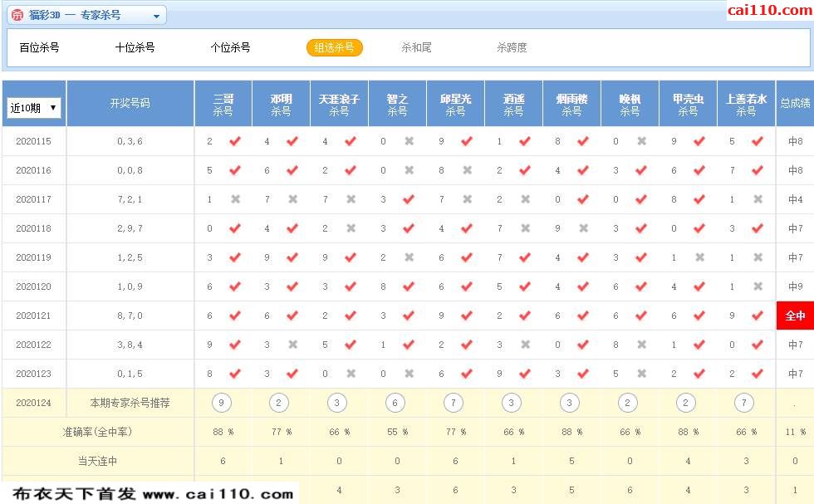Click the cai110.com link at top right
Image resolution: width=814 pixels, height=504 pixels.
point(769,10)
